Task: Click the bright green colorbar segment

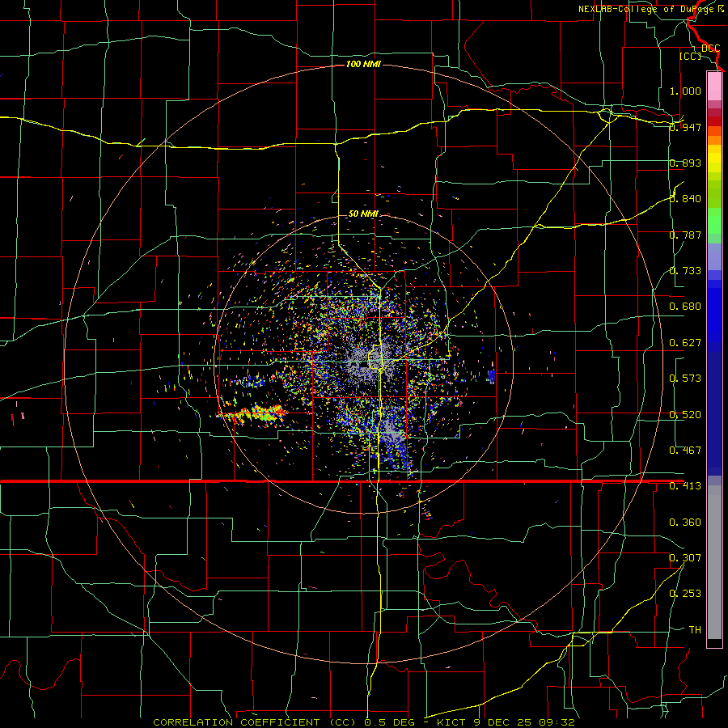Action: tap(714, 221)
